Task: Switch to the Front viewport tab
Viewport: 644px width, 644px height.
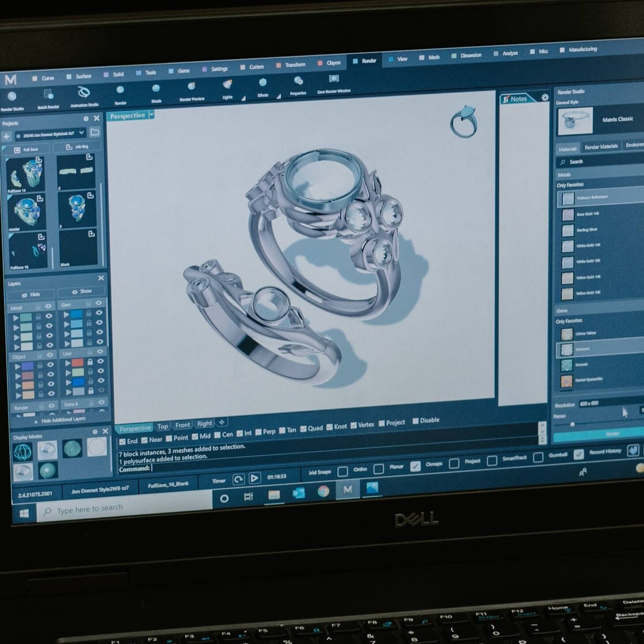Action: point(183,425)
